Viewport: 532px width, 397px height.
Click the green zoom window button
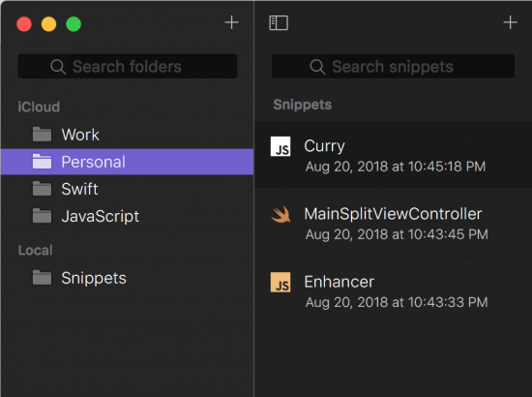click(x=74, y=24)
